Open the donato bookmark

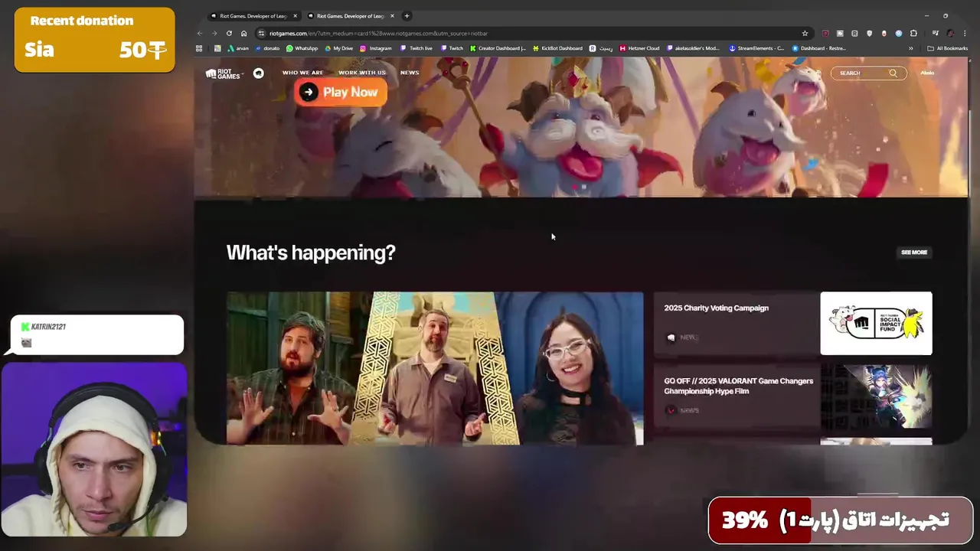267,48
